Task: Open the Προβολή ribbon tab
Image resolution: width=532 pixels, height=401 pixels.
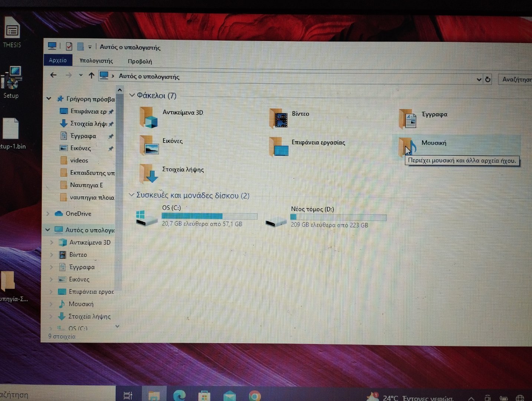Action: [x=140, y=61]
